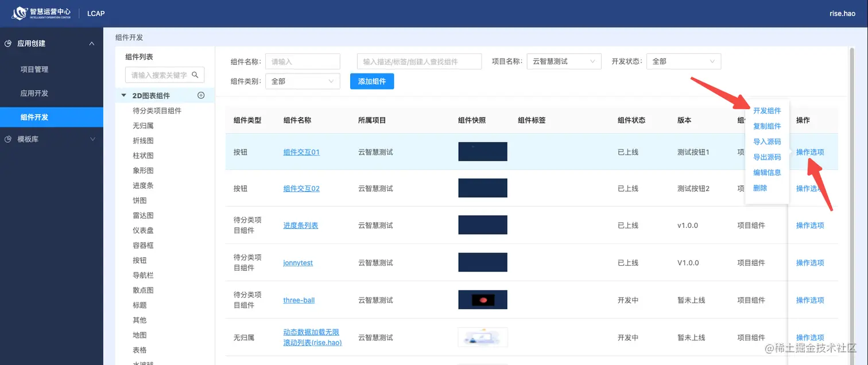The width and height of the screenshot is (868, 365).
Task: Click the 动态数据加载 row snapshot thumbnail
Action: pyautogui.click(x=483, y=337)
